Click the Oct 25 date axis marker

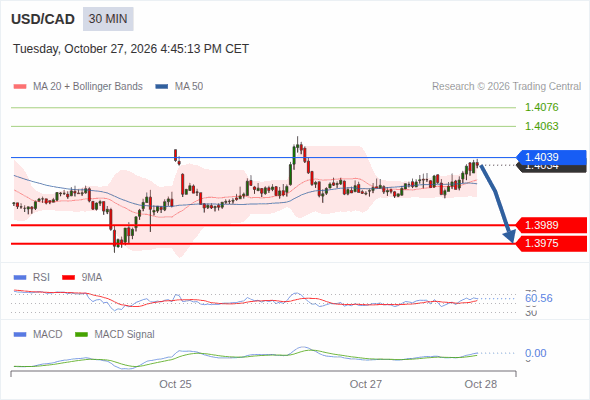[x=175, y=384]
